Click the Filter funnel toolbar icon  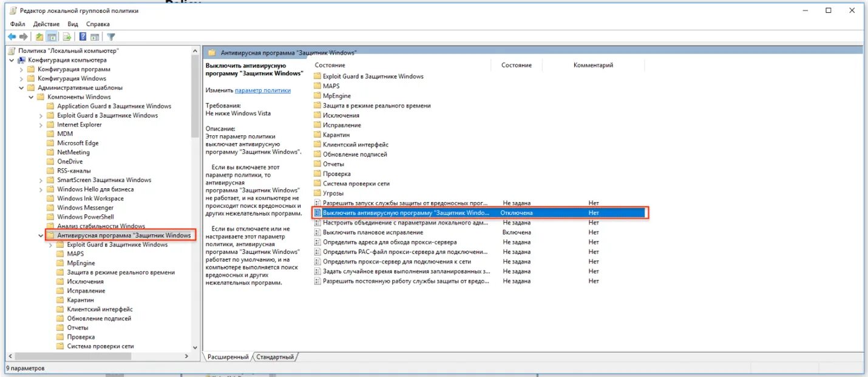(x=111, y=37)
